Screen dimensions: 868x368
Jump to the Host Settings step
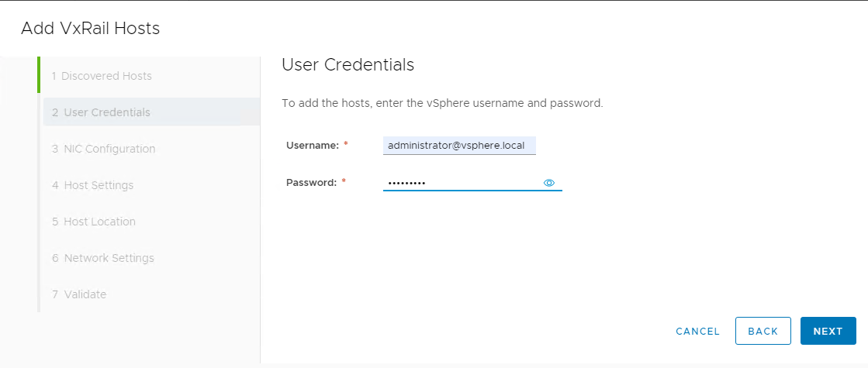coord(93,185)
